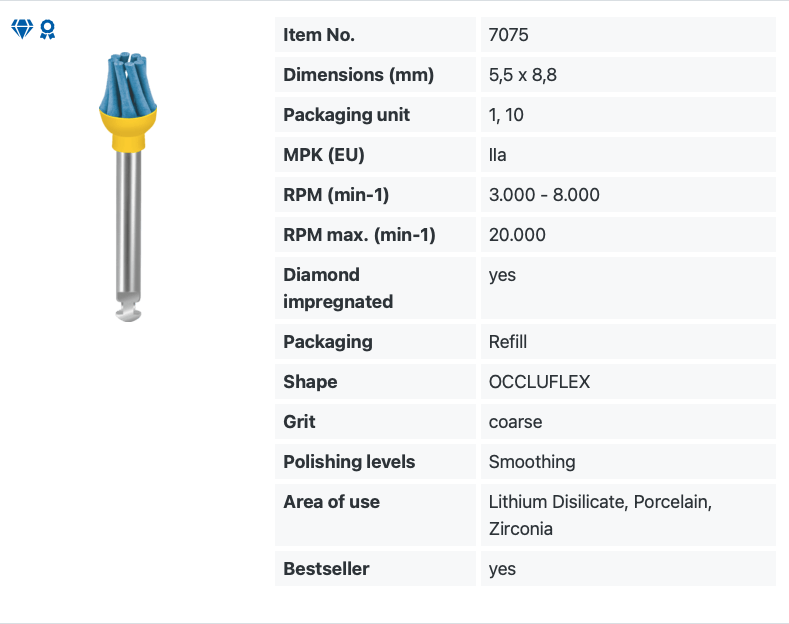Click the bestseller ribbon badge icon
789x624 pixels.
click(x=48, y=30)
